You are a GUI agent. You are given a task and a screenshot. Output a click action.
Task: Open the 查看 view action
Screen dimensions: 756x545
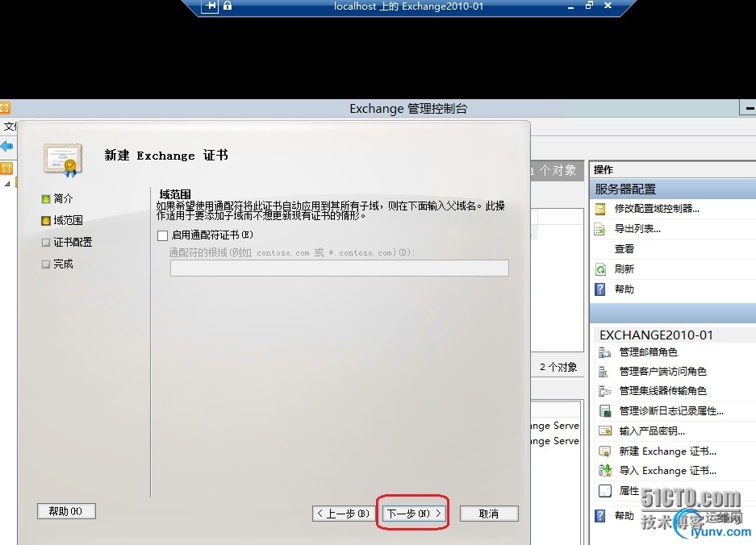pos(624,249)
